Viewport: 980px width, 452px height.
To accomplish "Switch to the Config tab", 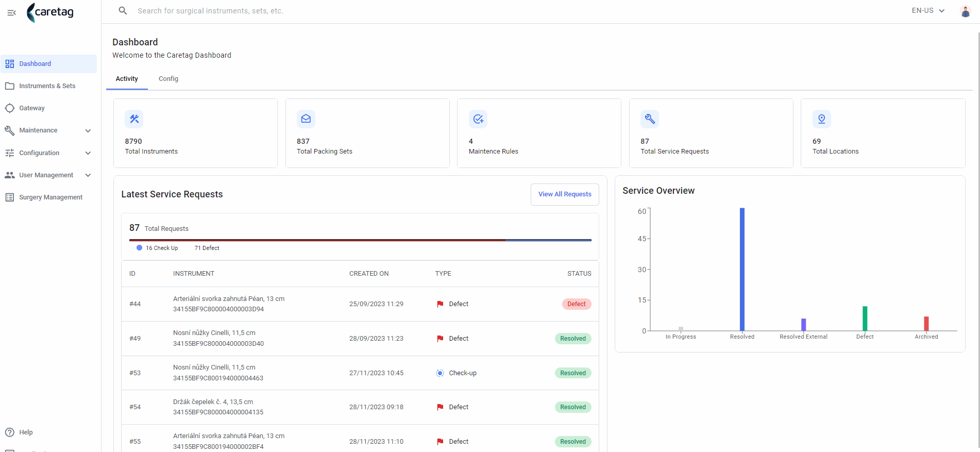I will [x=168, y=79].
